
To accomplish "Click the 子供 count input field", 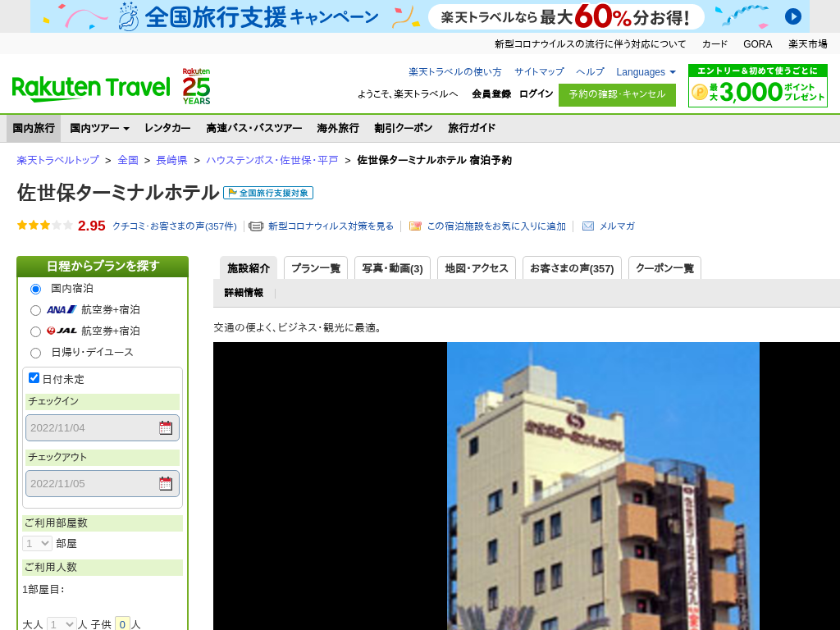I will [123, 624].
